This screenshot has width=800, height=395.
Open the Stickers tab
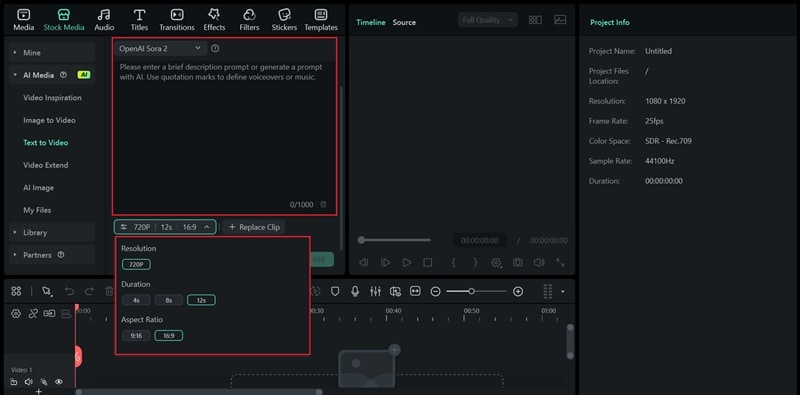(x=284, y=20)
